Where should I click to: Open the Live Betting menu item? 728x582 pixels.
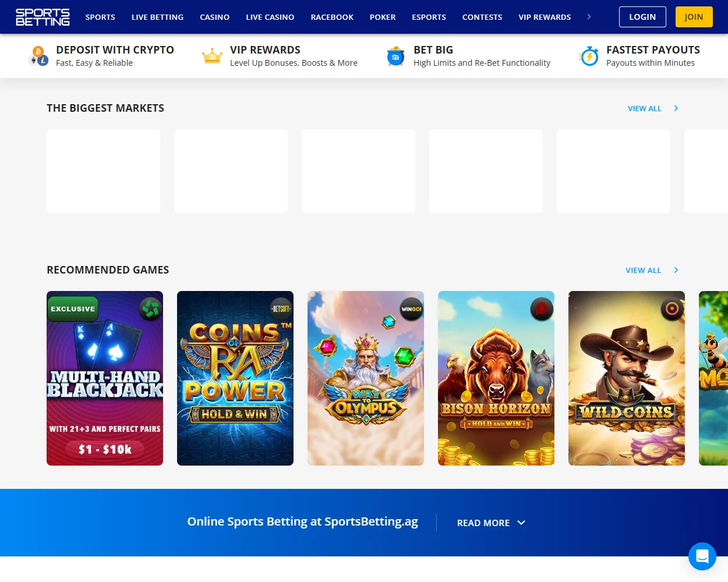[157, 17]
